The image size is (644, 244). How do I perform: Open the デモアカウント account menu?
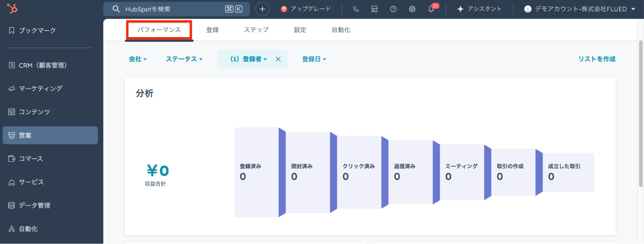(x=580, y=9)
